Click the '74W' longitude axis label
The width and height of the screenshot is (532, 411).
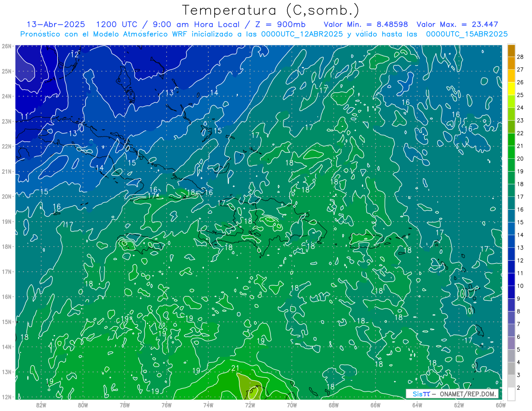coord(208,404)
